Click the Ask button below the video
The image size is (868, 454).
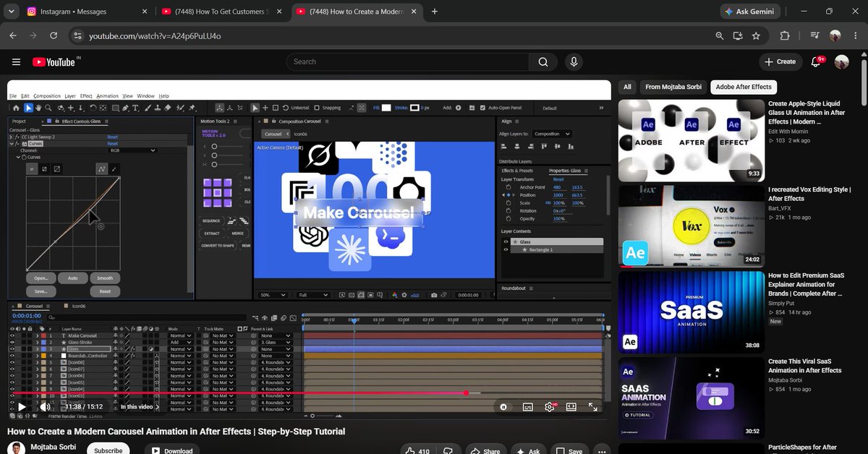point(528,450)
